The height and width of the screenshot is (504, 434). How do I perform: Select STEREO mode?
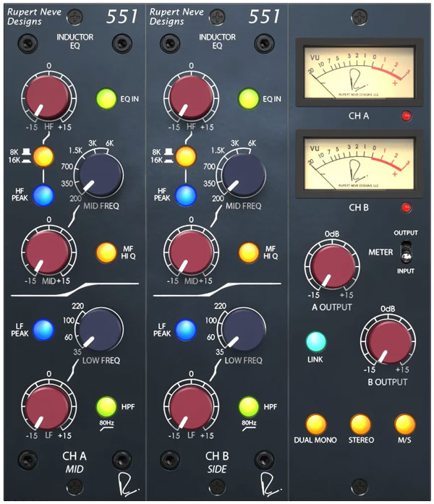(x=360, y=424)
